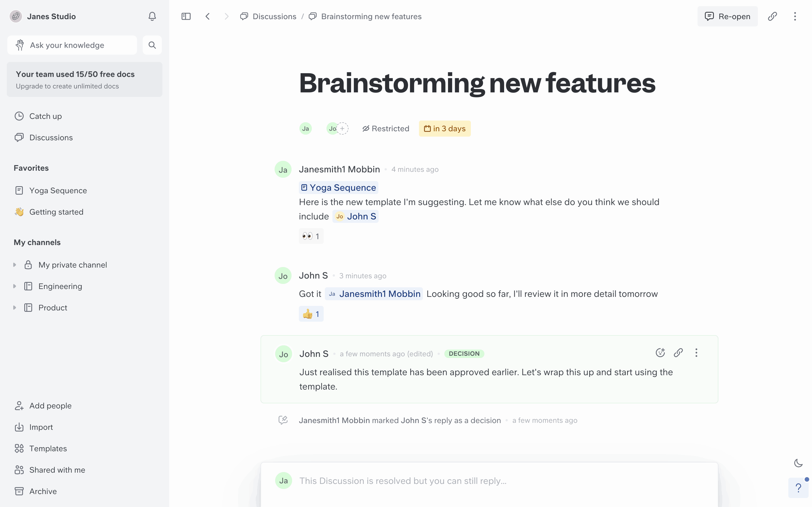This screenshot has height=507, width=812.
Task: Toggle the eyes emoji reaction
Action: [x=311, y=236]
